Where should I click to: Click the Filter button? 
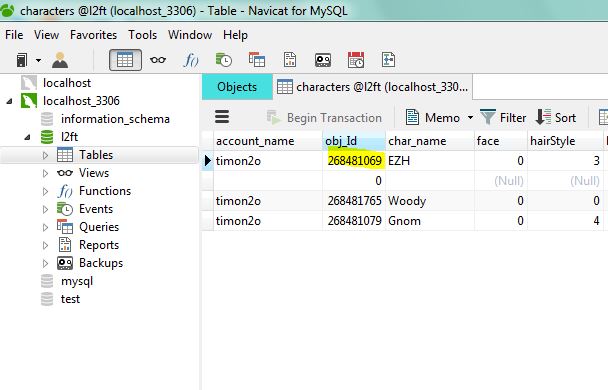[x=503, y=117]
